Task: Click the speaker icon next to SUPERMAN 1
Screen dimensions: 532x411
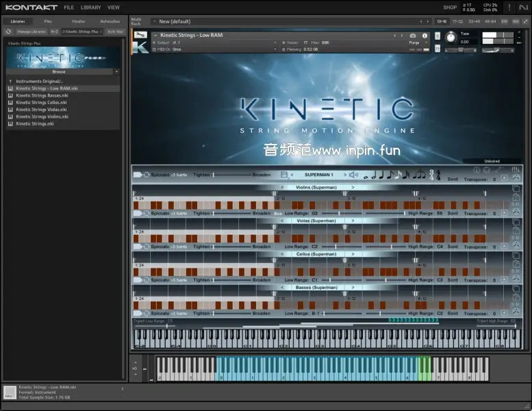Action: tap(353, 175)
